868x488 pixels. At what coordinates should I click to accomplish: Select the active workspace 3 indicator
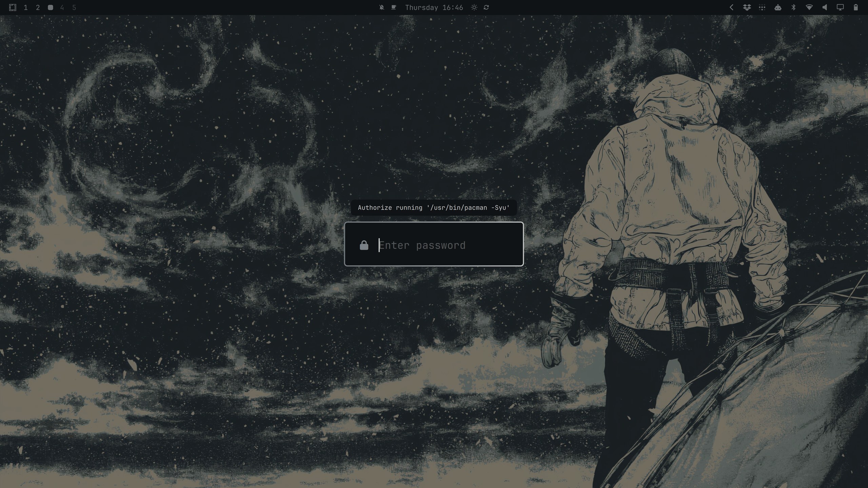51,7
